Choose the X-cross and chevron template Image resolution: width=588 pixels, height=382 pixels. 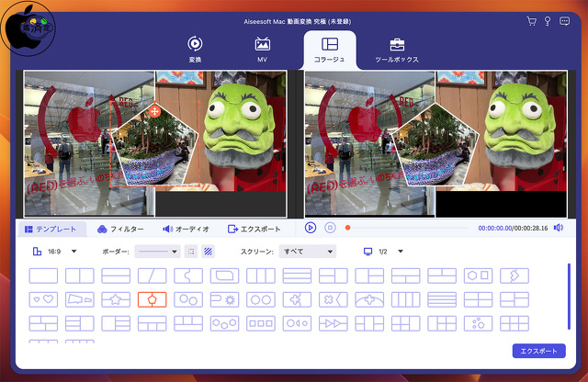tap(334, 299)
